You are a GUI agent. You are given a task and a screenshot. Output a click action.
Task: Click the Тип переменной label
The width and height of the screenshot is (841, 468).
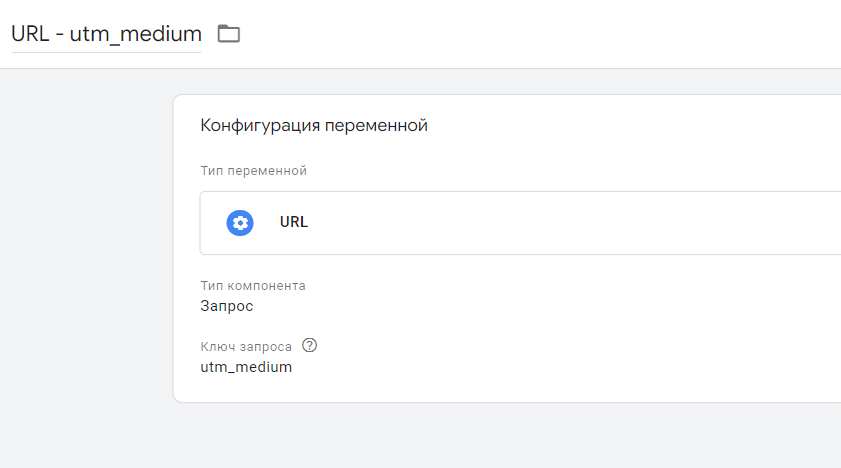point(254,170)
